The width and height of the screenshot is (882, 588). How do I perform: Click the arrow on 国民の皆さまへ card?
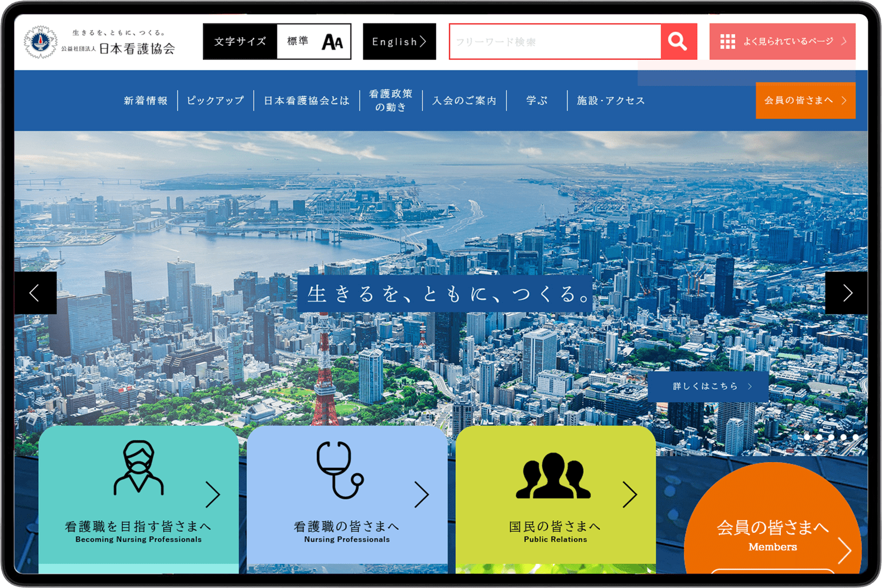630,495
